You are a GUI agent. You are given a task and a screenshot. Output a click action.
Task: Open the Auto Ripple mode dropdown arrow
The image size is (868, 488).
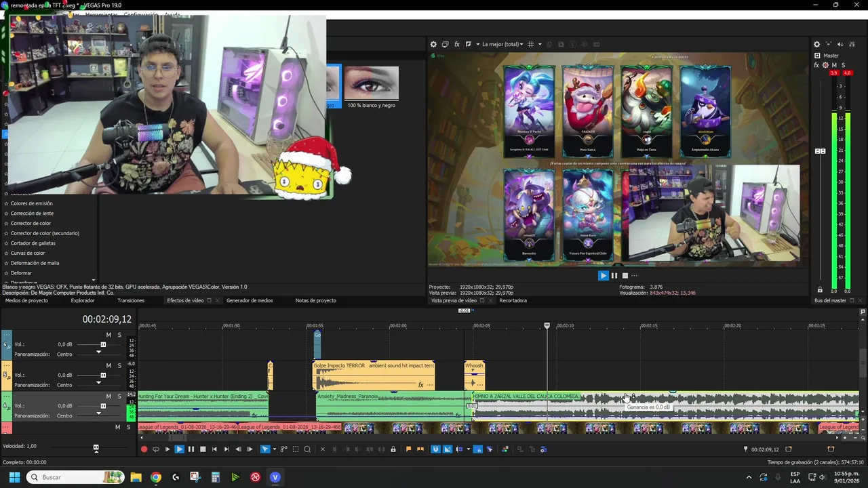[x=468, y=449]
